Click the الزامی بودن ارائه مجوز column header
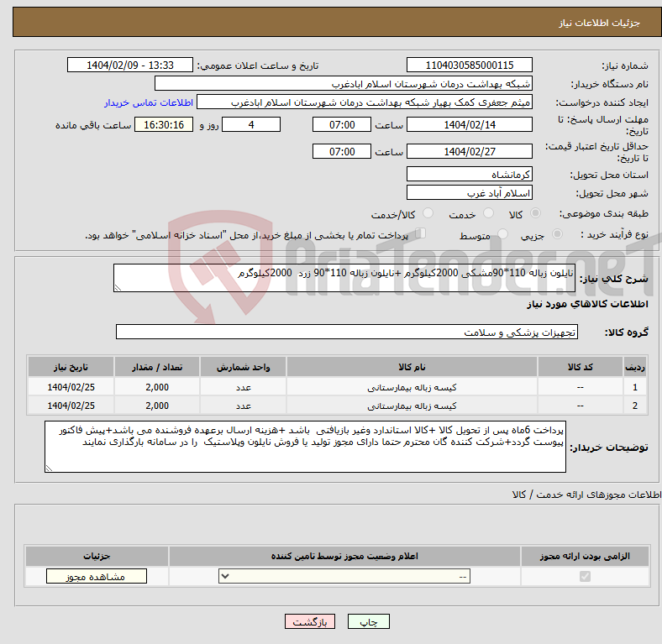 click(585, 556)
